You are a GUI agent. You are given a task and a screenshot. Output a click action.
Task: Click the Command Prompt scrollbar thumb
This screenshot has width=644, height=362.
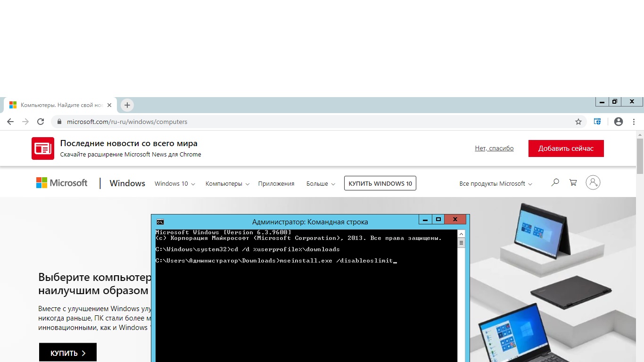click(462, 243)
